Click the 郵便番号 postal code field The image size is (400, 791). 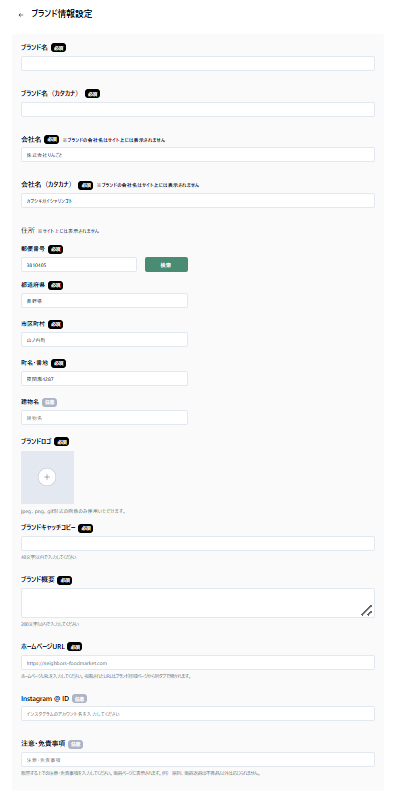[x=79, y=264]
